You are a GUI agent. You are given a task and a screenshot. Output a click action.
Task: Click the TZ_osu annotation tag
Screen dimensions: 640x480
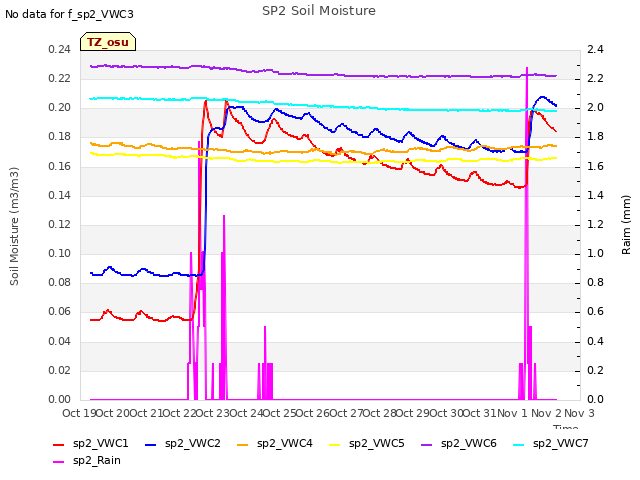[x=108, y=42]
